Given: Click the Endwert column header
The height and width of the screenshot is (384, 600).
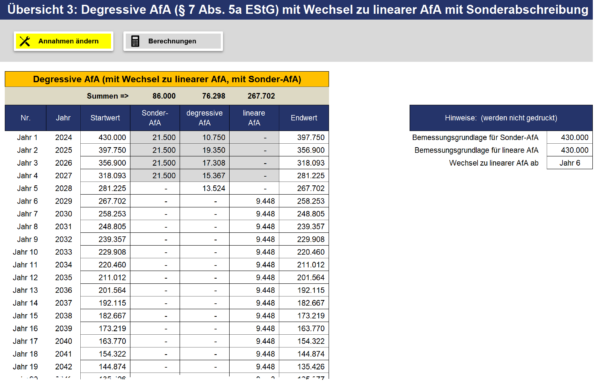Looking at the screenshot, I should 304,118.
